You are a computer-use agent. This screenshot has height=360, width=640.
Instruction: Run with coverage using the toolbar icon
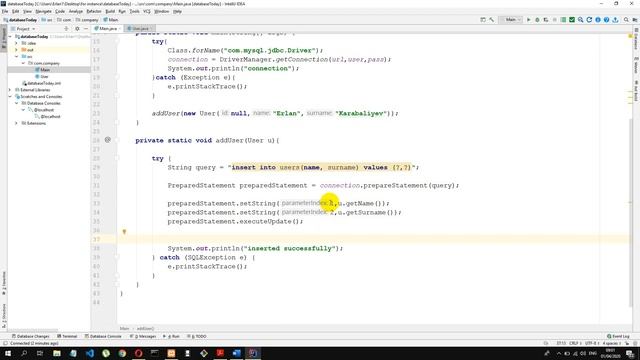coord(546,20)
